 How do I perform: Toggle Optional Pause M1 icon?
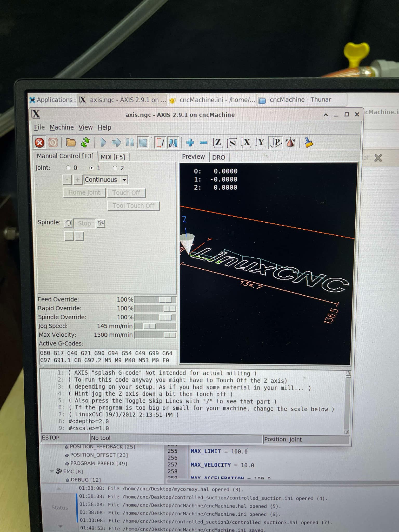[173, 143]
